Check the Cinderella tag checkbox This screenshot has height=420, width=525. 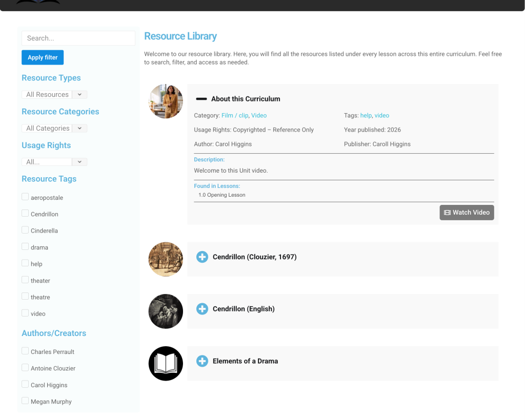click(25, 230)
